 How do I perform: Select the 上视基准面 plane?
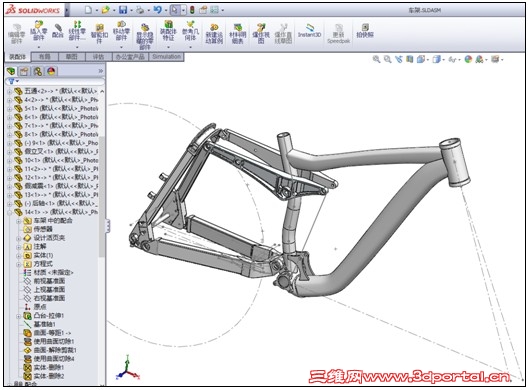pyautogui.click(x=44, y=290)
